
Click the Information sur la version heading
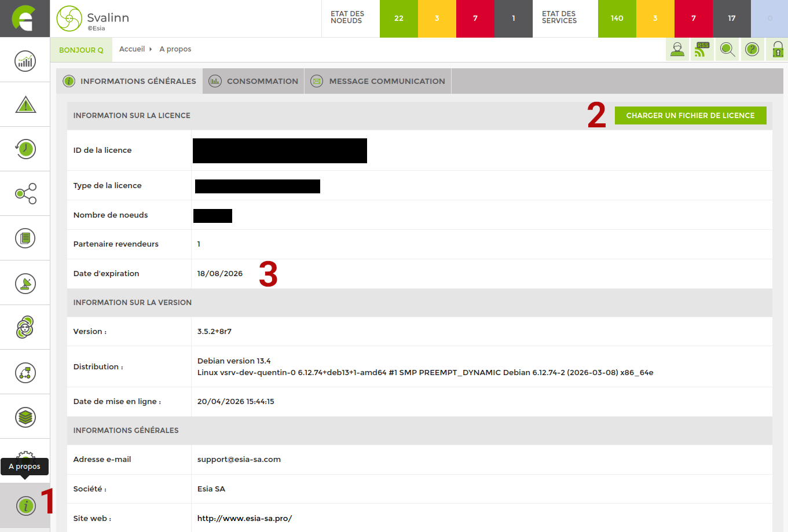click(x=132, y=302)
